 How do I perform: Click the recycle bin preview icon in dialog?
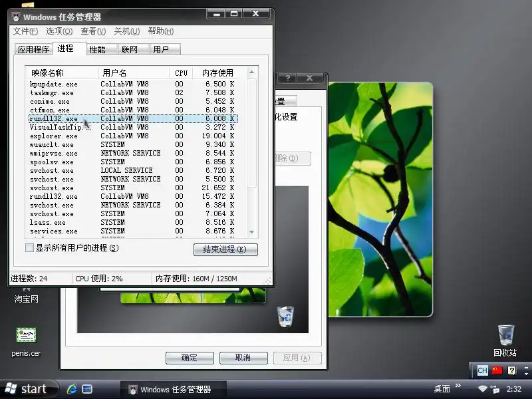(285, 317)
